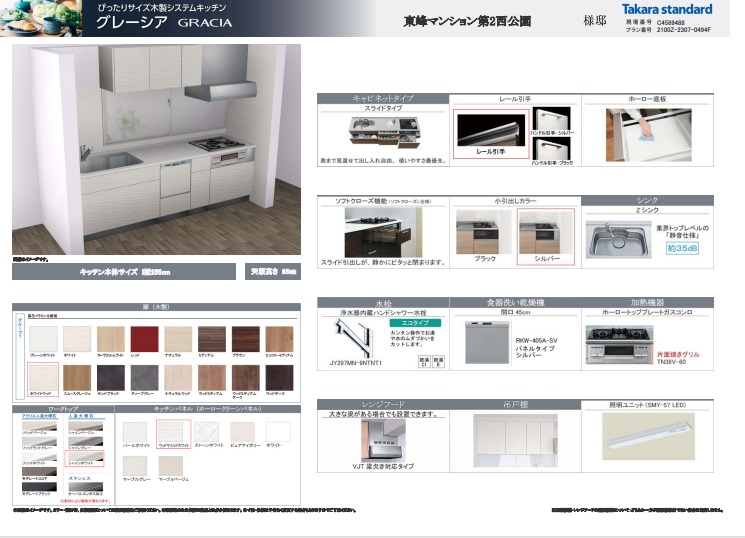Select the ウッドミディアムダーク door swatch
This screenshot has height=538, width=745.
coord(246,378)
